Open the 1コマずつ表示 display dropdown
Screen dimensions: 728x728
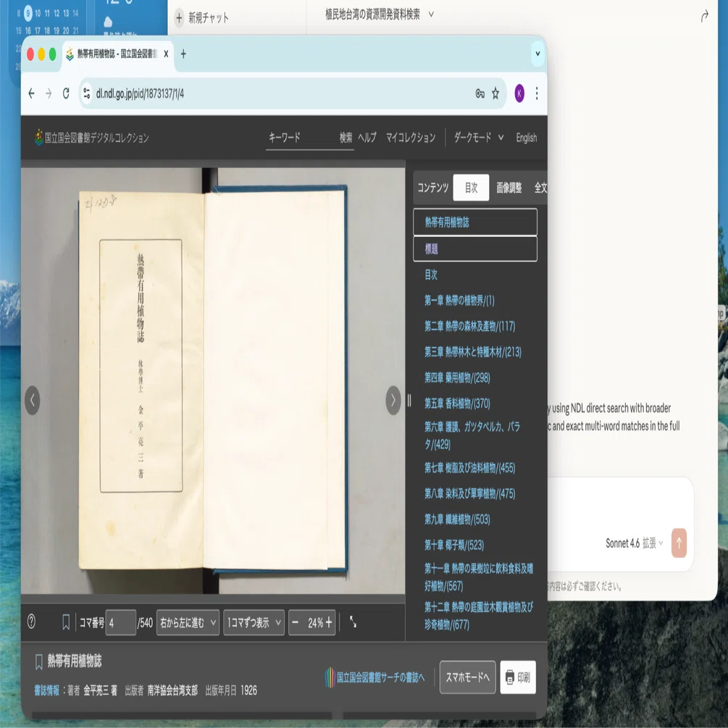[x=254, y=622]
